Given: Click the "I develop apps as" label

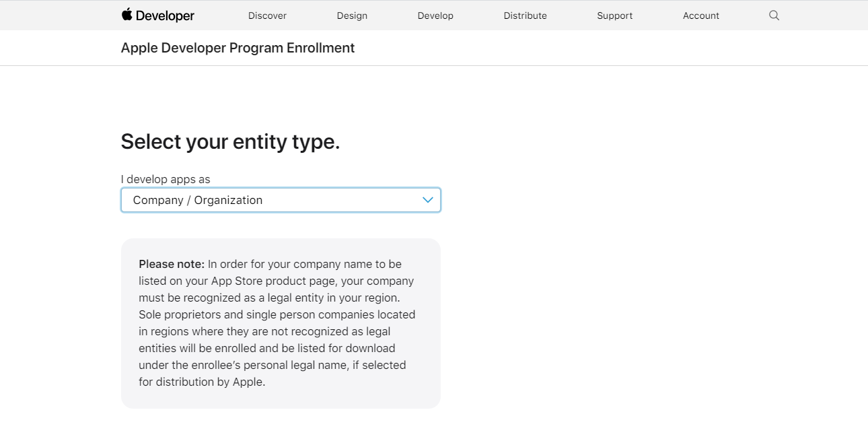Looking at the screenshot, I should coord(166,179).
